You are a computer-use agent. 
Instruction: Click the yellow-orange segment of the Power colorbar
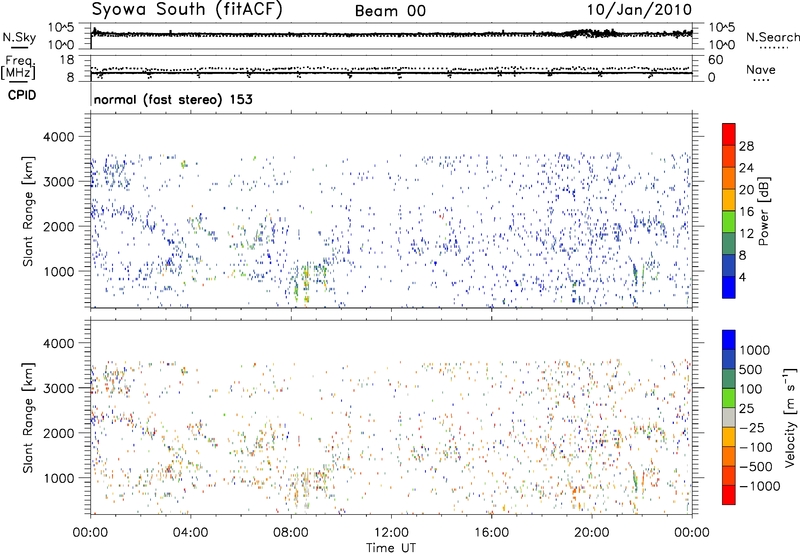[x=729, y=200]
